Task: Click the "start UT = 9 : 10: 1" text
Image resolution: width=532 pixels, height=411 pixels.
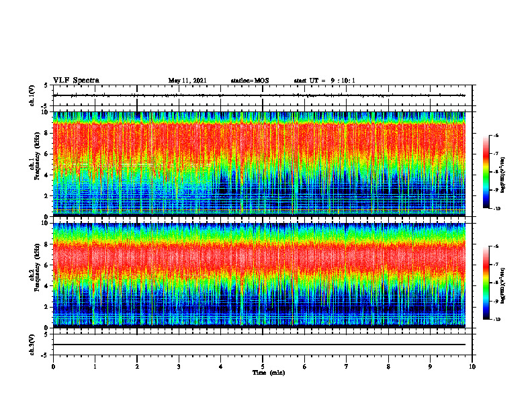Action: [x=324, y=81]
